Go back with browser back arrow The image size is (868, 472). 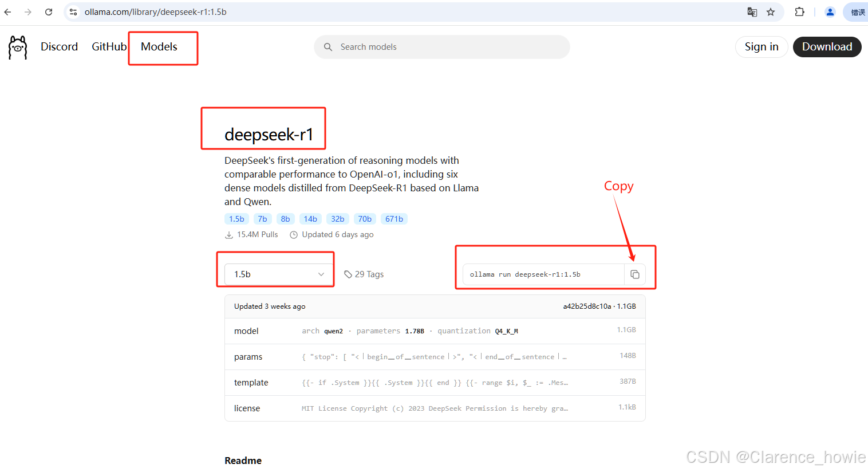point(7,12)
